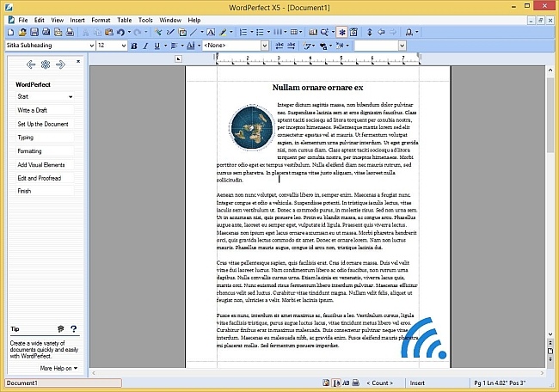The width and height of the screenshot is (559, 392).
Task: Click Typing in the side panel
Action: pyautogui.click(x=45, y=138)
